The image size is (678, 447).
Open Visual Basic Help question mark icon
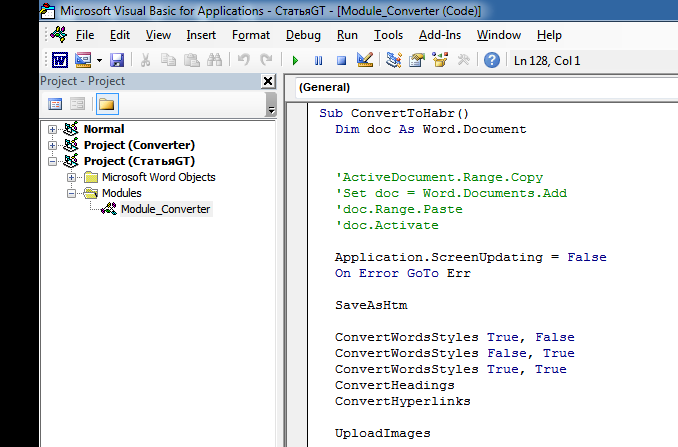(x=492, y=60)
